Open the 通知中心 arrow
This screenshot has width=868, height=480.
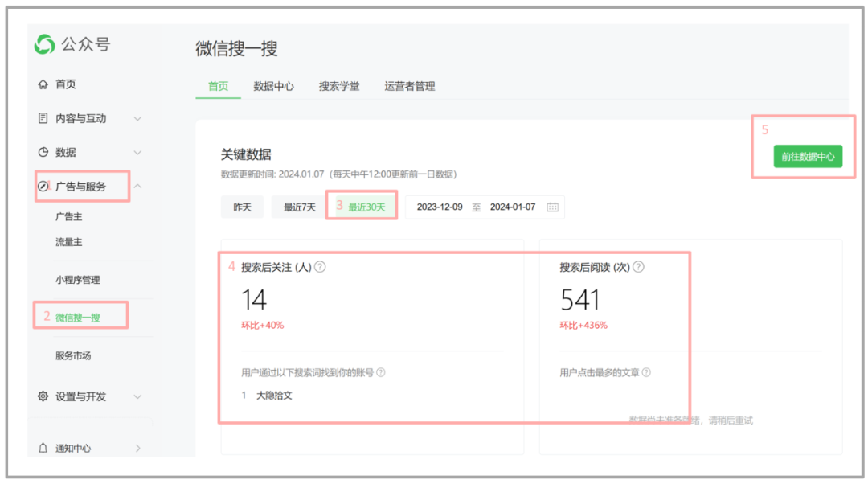coord(138,449)
